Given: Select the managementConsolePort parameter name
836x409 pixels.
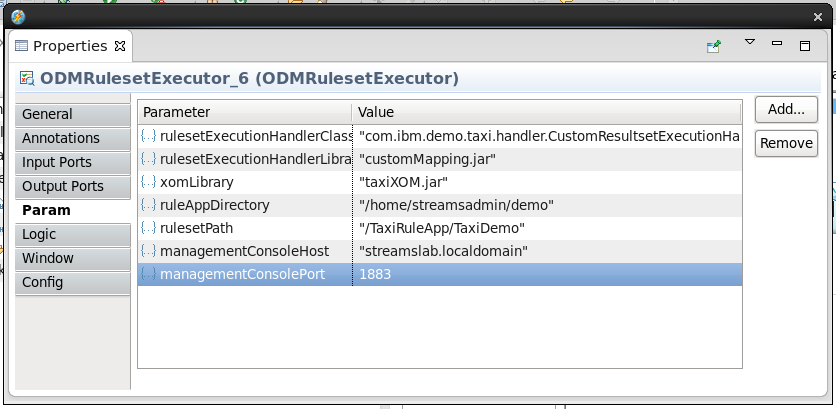Looking at the screenshot, I should point(242,274).
